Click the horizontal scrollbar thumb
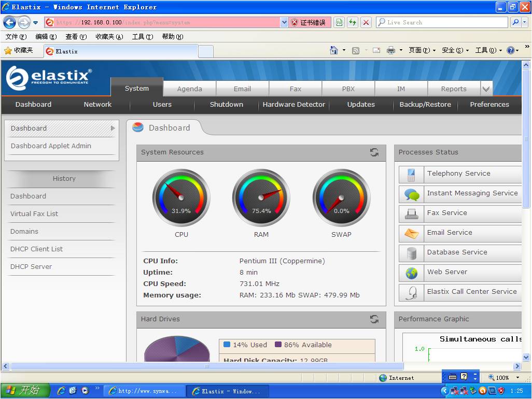The image size is (532, 399). (x=207, y=366)
